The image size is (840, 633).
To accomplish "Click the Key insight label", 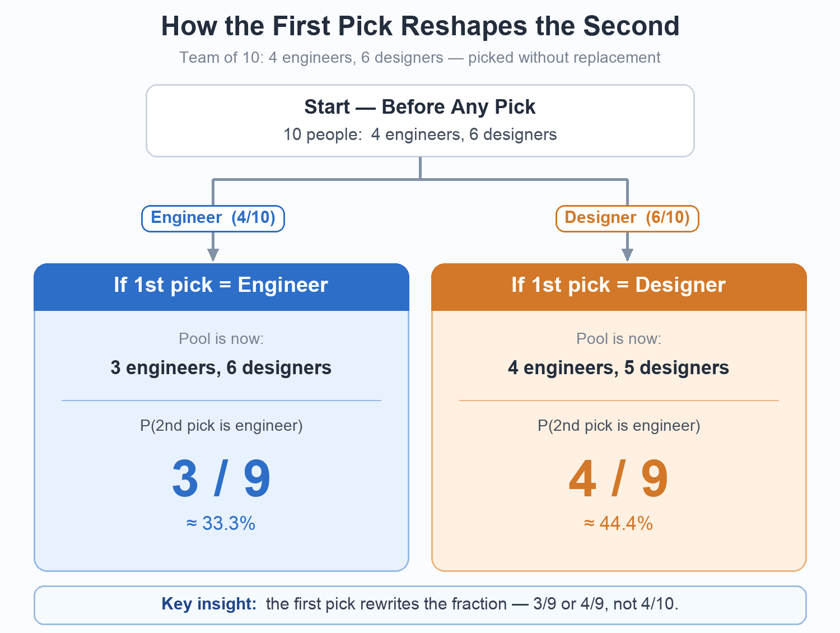I will pos(209,604).
